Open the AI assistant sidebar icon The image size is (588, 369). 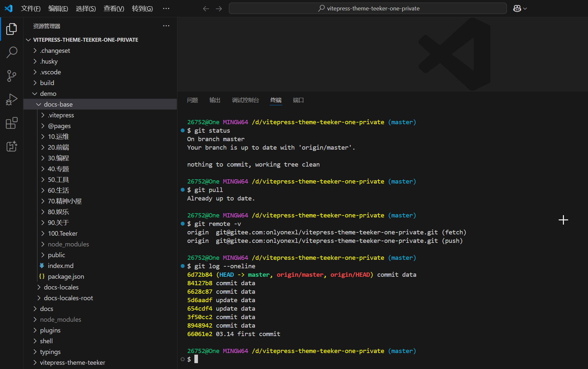[x=12, y=146]
